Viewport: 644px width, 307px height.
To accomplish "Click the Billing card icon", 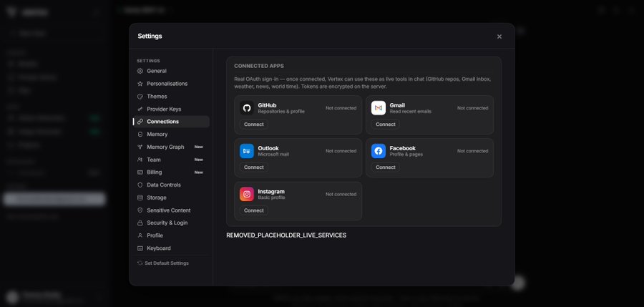I will [140, 172].
